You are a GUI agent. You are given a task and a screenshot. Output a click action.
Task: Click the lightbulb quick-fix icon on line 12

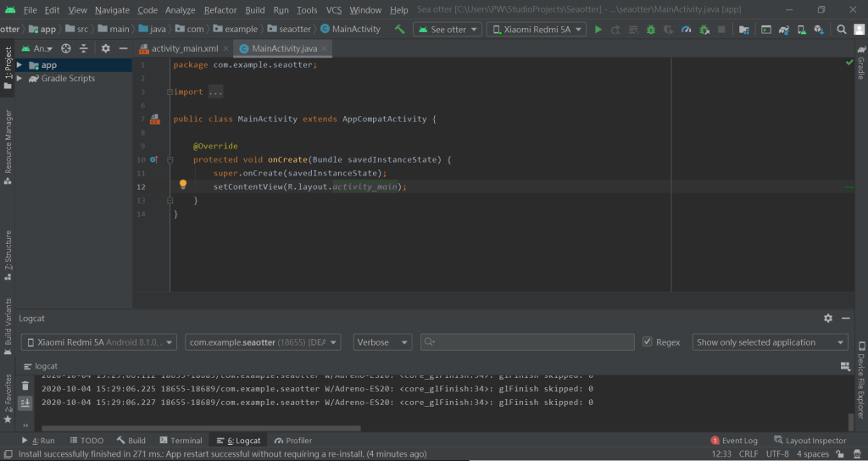(183, 184)
